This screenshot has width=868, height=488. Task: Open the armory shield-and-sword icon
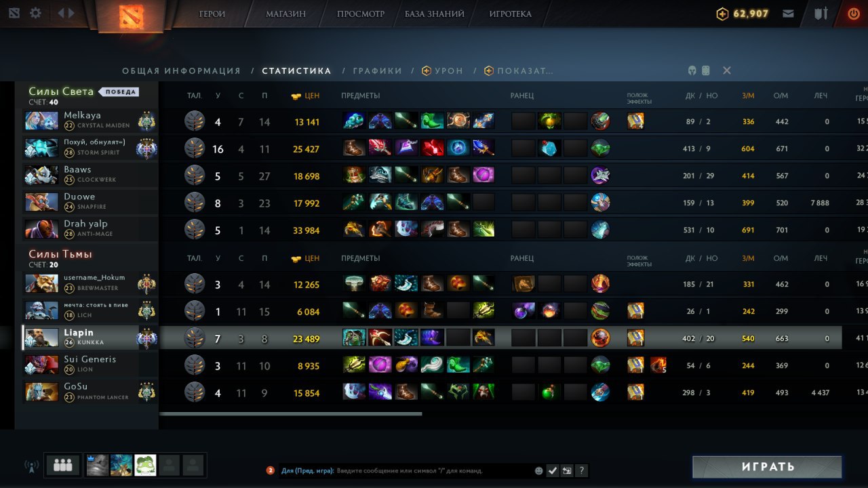point(821,13)
